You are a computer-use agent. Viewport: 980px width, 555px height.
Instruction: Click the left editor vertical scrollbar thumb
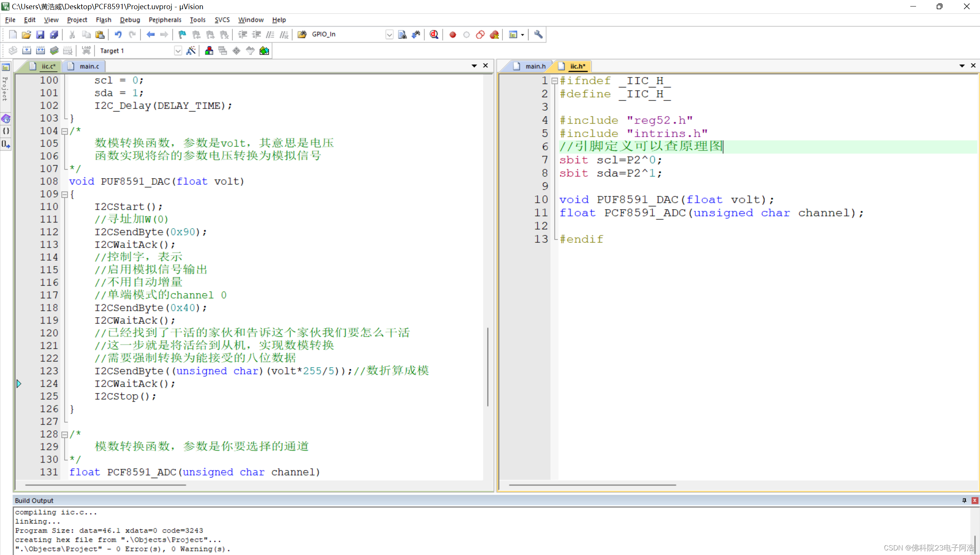click(x=487, y=366)
